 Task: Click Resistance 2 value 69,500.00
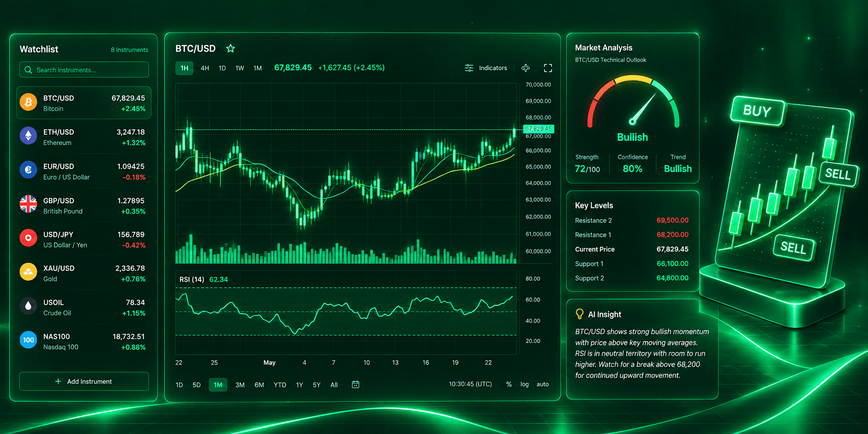tap(672, 221)
